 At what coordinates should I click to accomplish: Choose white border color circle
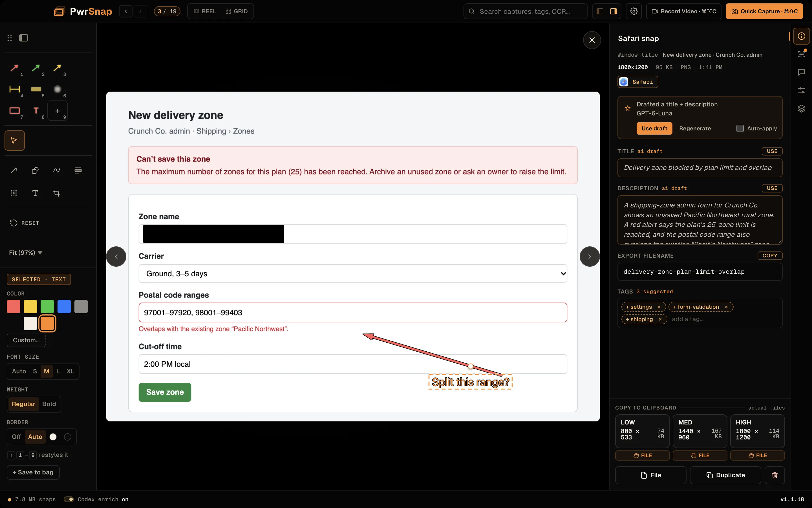pos(53,437)
